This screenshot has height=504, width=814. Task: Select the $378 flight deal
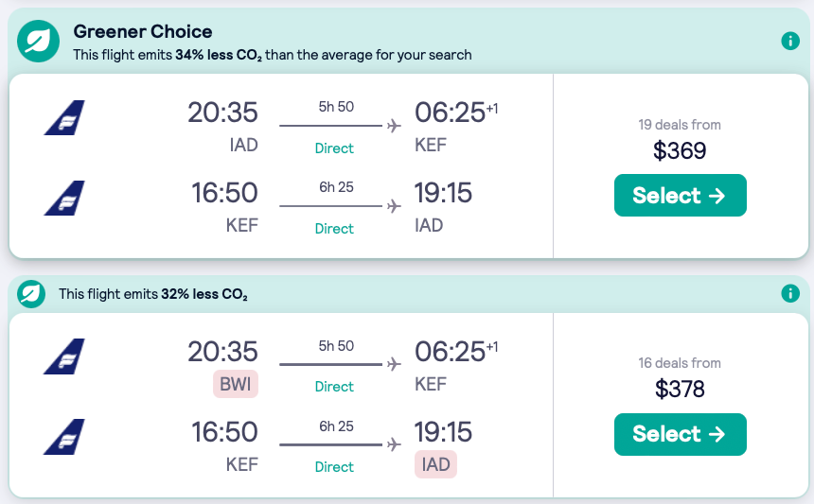point(680,434)
